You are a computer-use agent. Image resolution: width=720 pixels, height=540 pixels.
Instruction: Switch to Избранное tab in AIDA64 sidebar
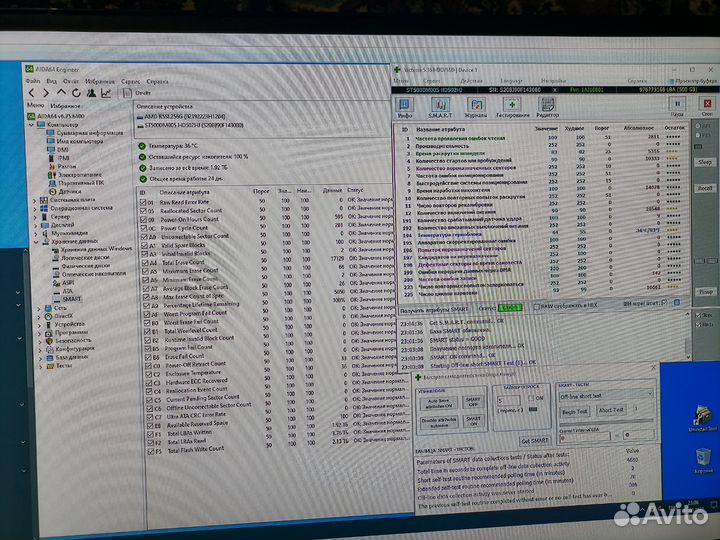click(66, 106)
